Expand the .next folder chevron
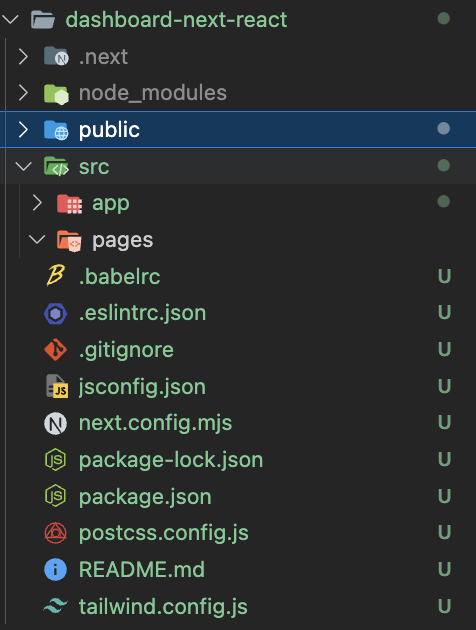Screen dimensions: 476x630 tap(23, 57)
